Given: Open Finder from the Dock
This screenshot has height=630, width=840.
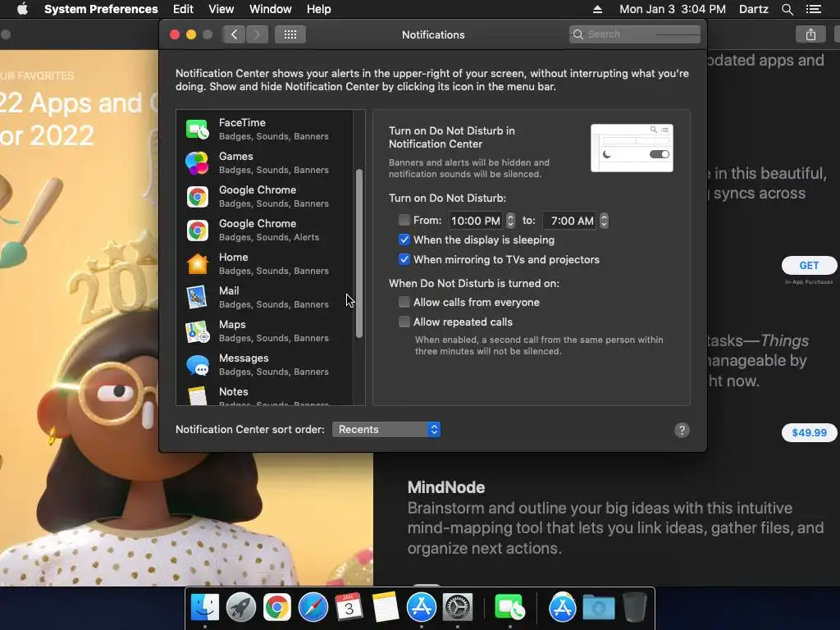Looking at the screenshot, I should coord(205,608).
